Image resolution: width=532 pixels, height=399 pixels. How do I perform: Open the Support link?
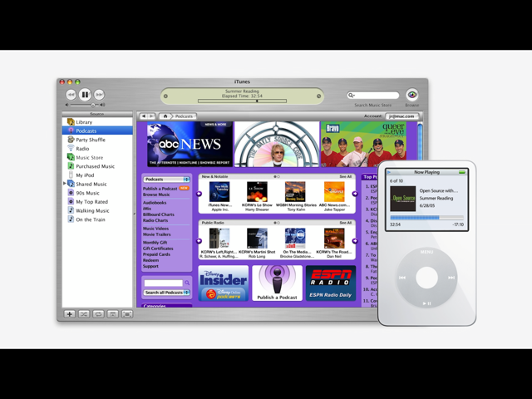150,266
